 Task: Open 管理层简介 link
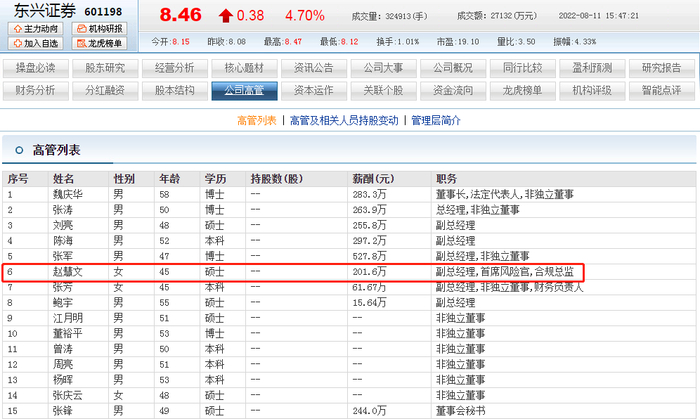[x=436, y=120]
